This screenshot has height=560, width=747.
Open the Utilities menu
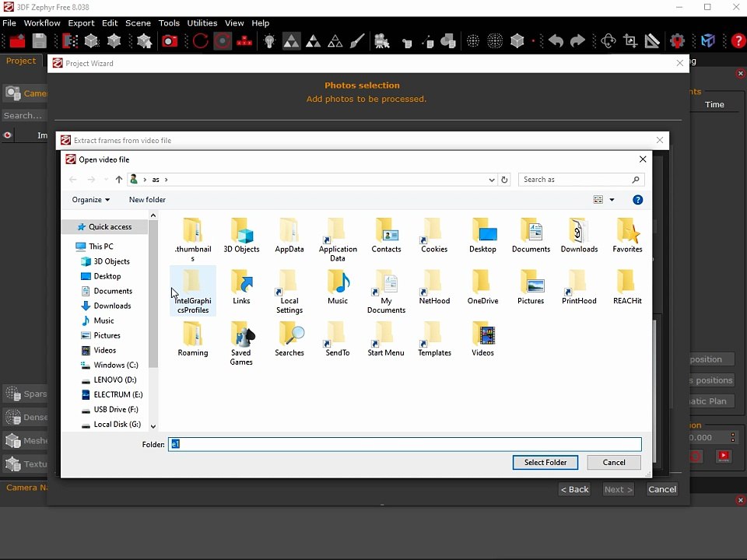coord(202,23)
